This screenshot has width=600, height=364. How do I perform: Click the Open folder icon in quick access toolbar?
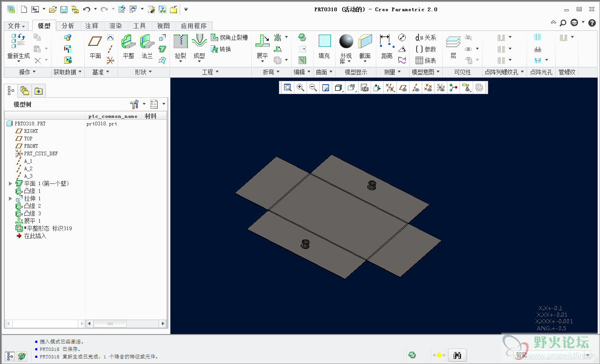[53, 9]
